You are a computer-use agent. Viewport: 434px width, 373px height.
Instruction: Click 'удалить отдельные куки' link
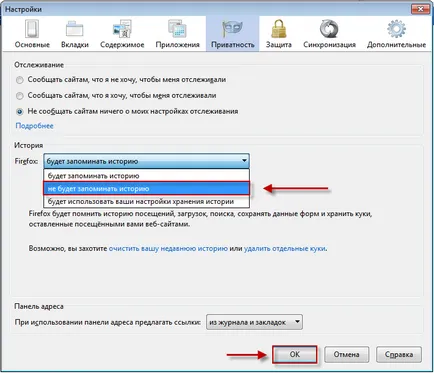click(x=285, y=249)
